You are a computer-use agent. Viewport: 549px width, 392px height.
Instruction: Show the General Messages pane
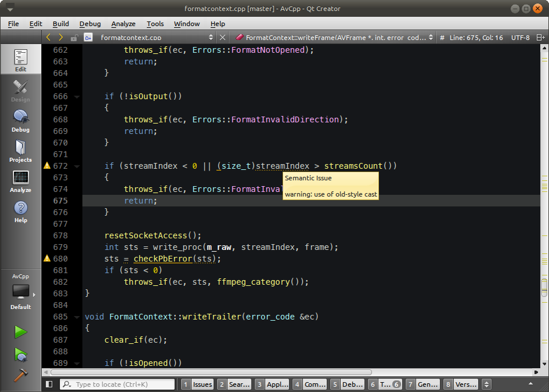(x=422, y=384)
